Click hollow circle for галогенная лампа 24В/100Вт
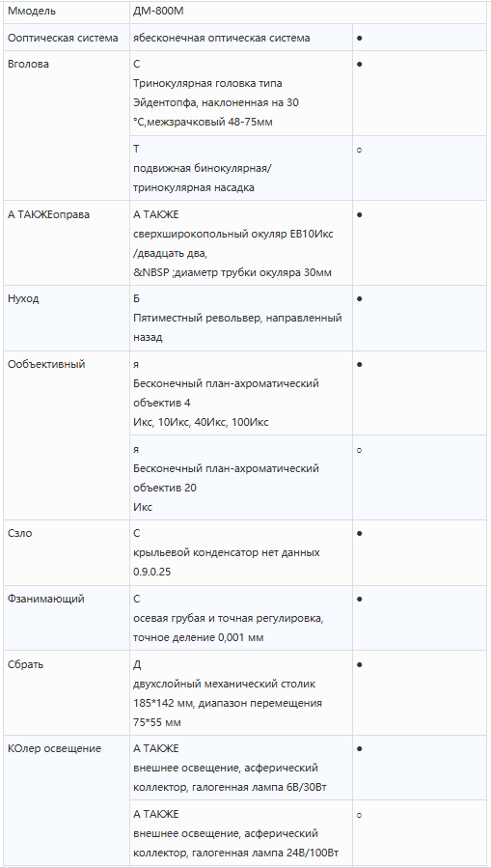Viewport: 491px width, 868px height. click(360, 815)
